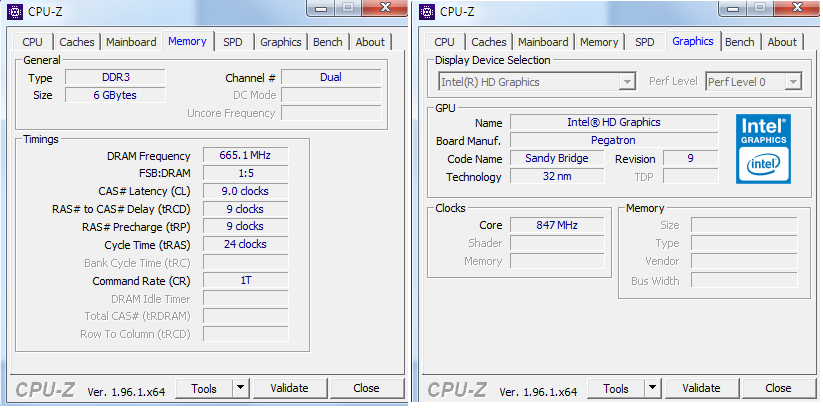The height and width of the screenshot is (408, 823).
Task: Open Caches tab in right window
Action: click(x=489, y=42)
